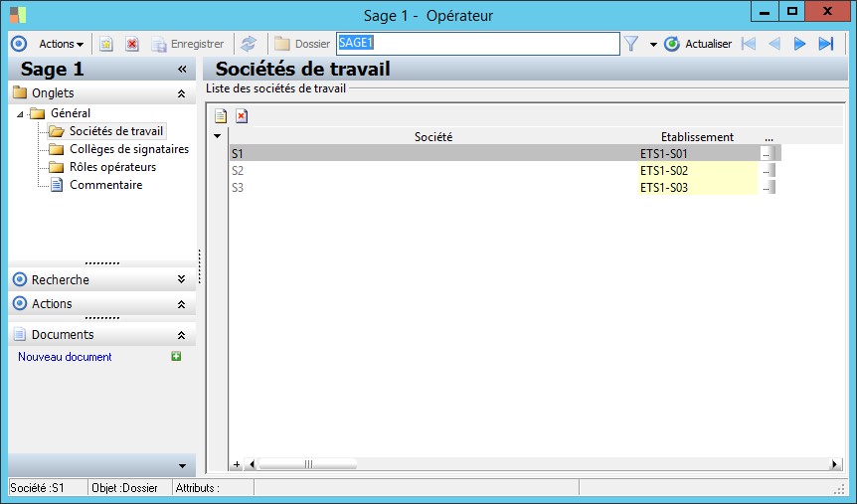The height and width of the screenshot is (504, 857).
Task: Open the grid column selector arrow
Action: 217,135
